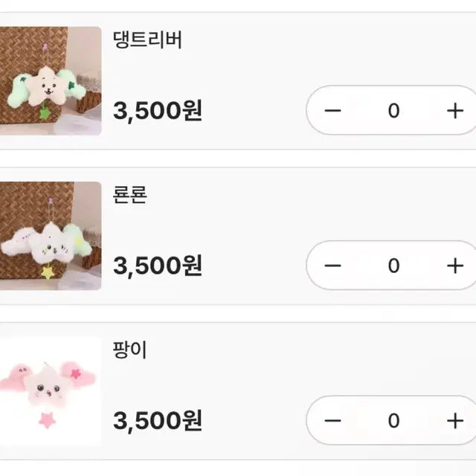Click the 3,500원 price of 팡이
The height and width of the screenshot is (476, 476).
tap(158, 420)
